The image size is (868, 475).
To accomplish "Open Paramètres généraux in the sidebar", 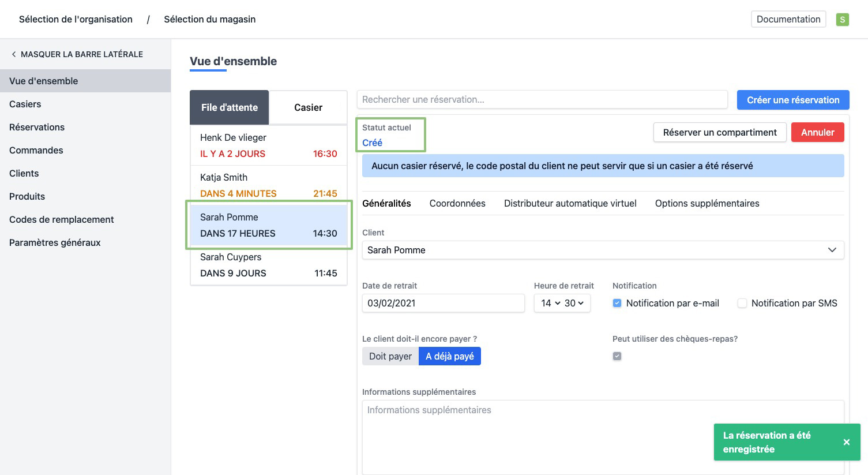I will click(55, 242).
